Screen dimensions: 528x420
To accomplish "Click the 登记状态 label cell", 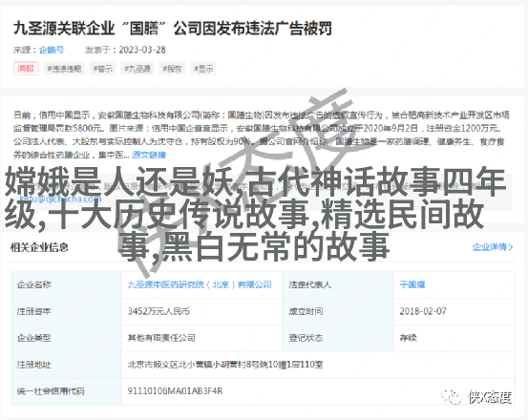I will click(338, 338).
